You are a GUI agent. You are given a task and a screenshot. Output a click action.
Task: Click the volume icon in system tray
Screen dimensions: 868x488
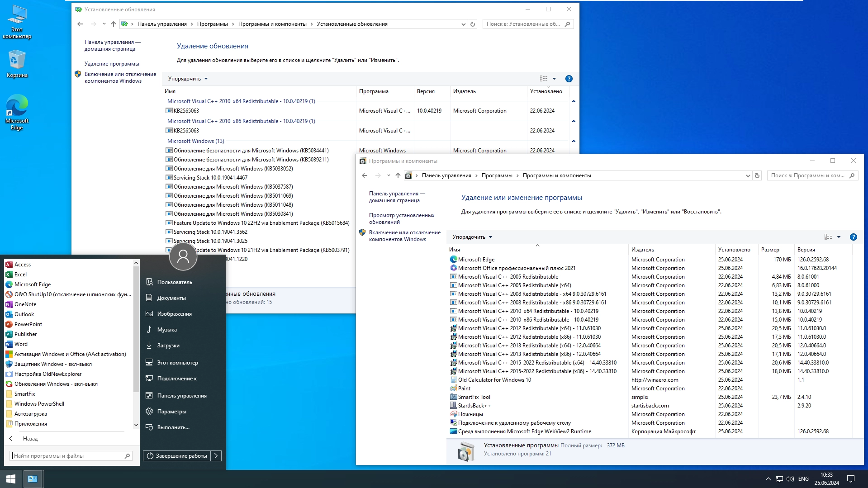pyautogui.click(x=790, y=479)
